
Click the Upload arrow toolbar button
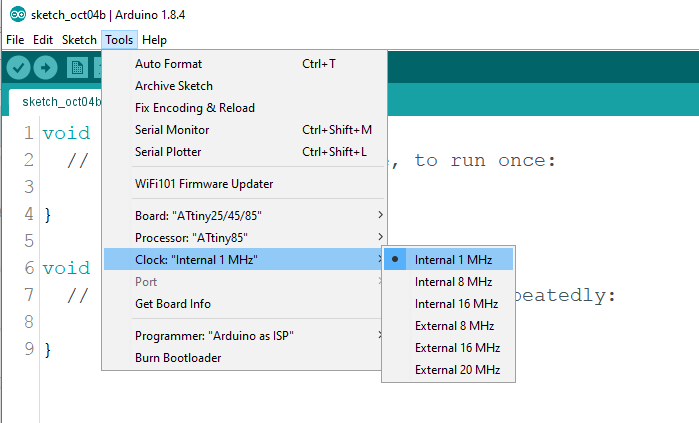(x=46, y=67)
